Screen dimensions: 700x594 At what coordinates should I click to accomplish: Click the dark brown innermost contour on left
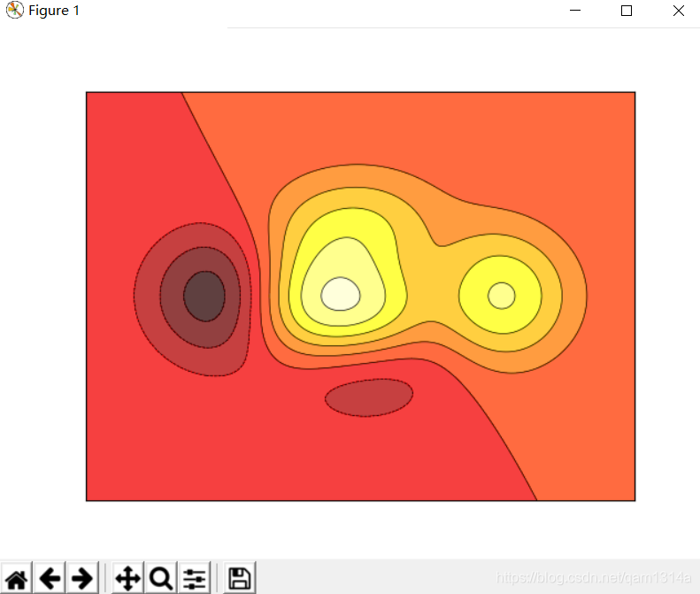[x=204, y=296]
